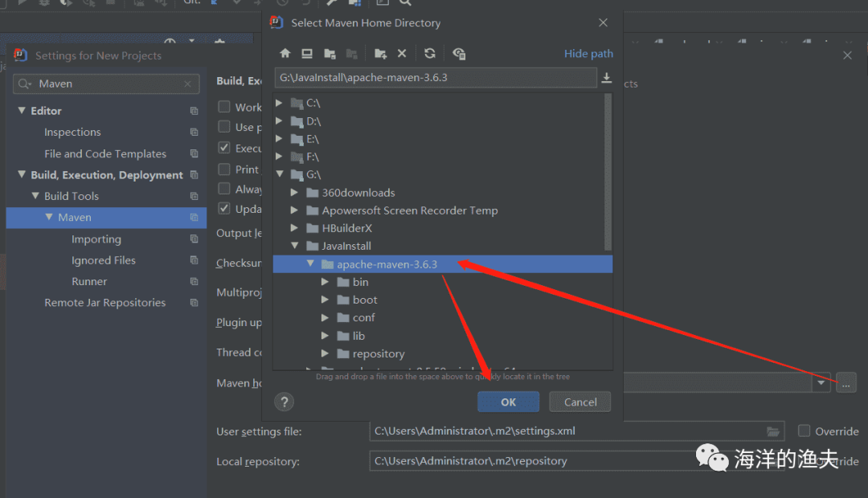Click copy icon beside Inspections row
Viewport: 868px width, 498px height.
[194, 132]
